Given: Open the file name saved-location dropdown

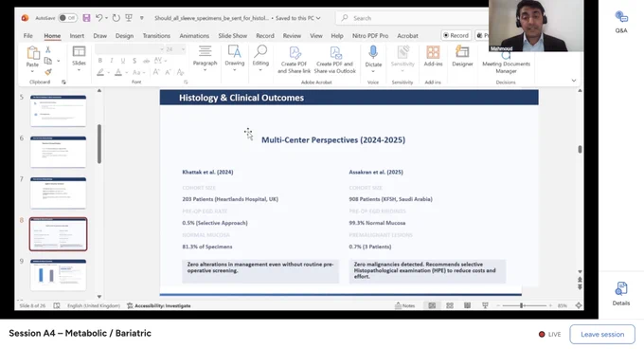Looking at the screenshot, I should pyautogui.click(x=318, y=18).
